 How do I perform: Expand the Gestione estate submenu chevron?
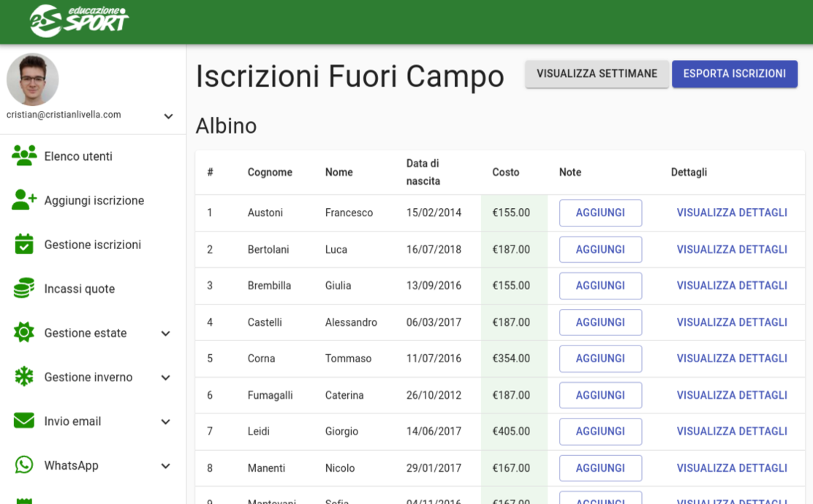166,334
